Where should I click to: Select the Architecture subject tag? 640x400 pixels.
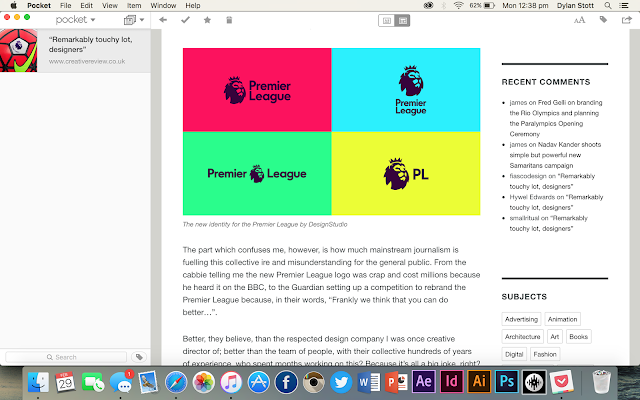coord(522,337)
